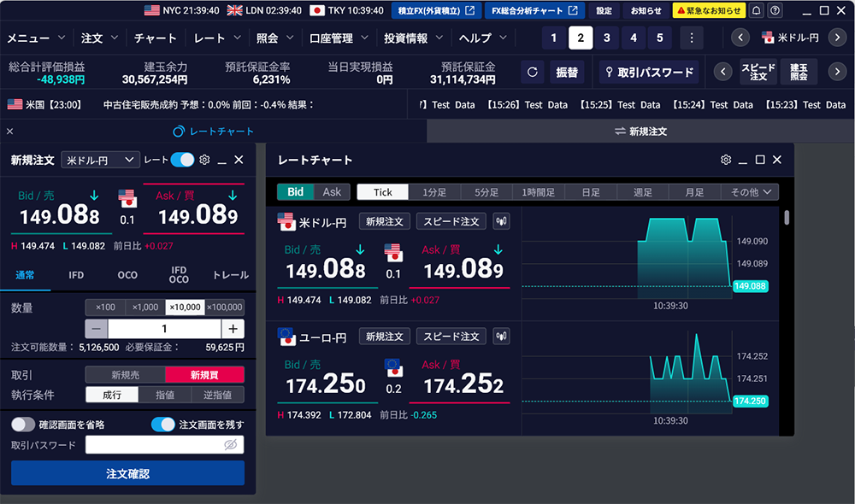Open the three-dot more workspaces menu
This screenshot has height=504, width=855.
pyautogui.click(x=691, y=38)
